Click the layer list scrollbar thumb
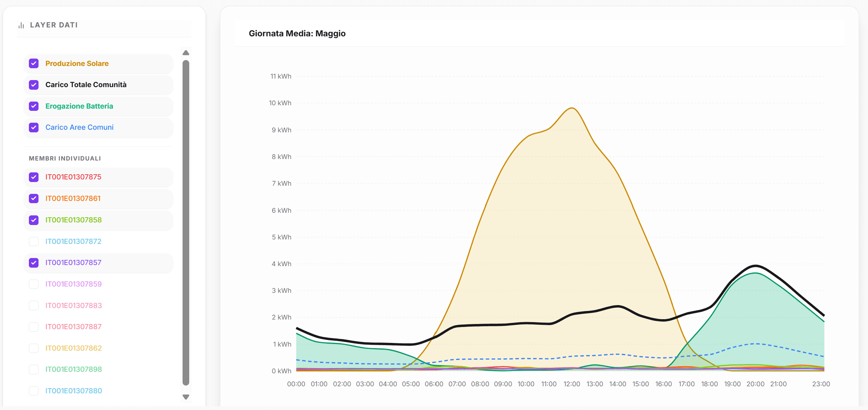Image resolution: width=868 pixels, height=410 pixels. 186,222
